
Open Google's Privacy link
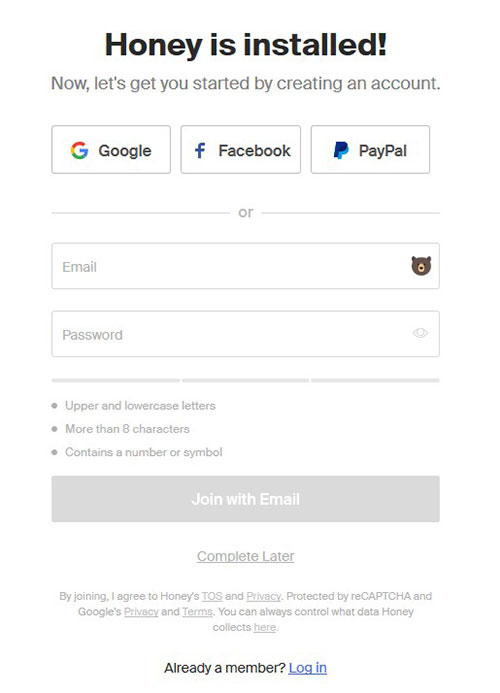[x=141, y=612]
